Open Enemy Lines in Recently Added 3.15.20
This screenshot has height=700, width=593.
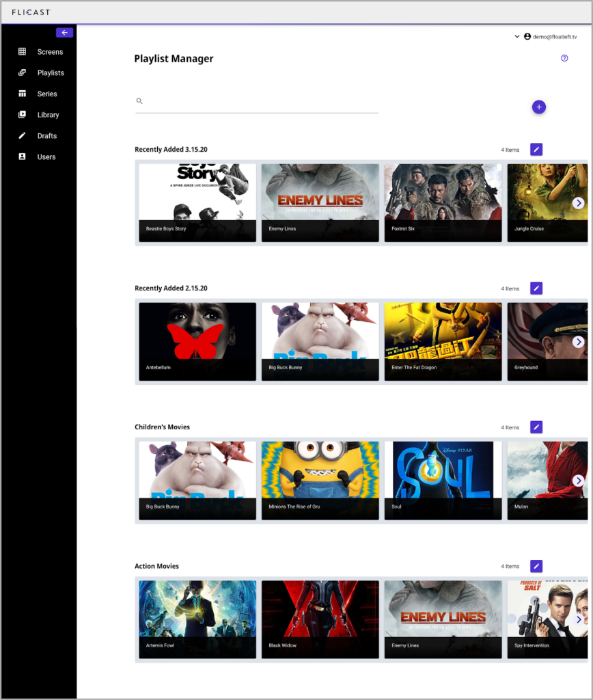point(320,202)
